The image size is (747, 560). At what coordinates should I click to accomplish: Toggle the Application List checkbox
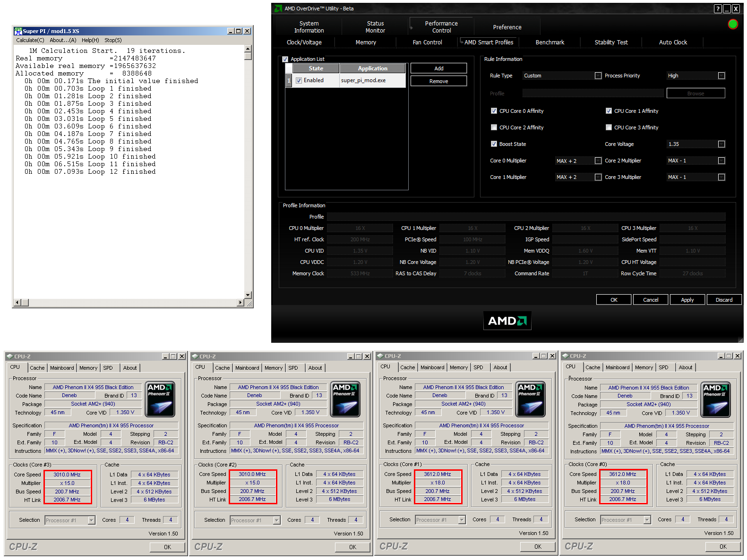point(285,59)
